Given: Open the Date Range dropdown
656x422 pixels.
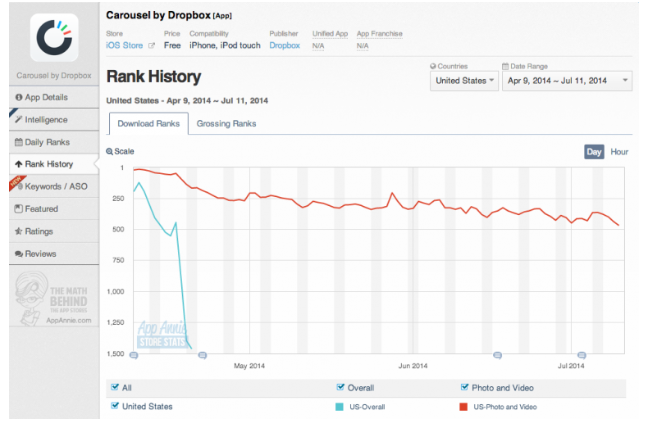Looking at the screenshot, I should tap(567, 81).
